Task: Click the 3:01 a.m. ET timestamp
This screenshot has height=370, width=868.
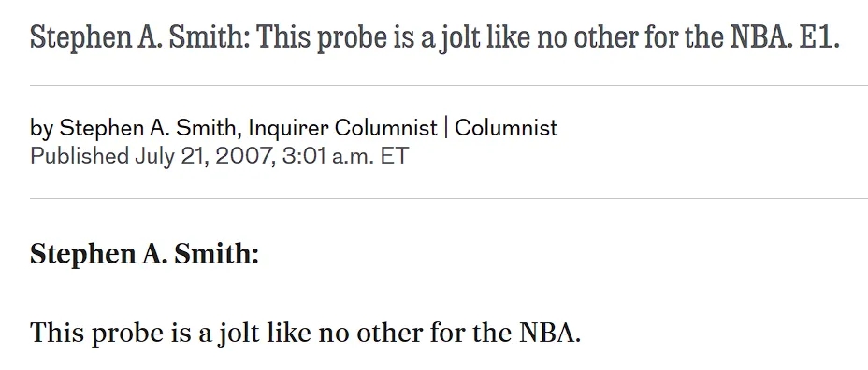Action: [345, 156]
